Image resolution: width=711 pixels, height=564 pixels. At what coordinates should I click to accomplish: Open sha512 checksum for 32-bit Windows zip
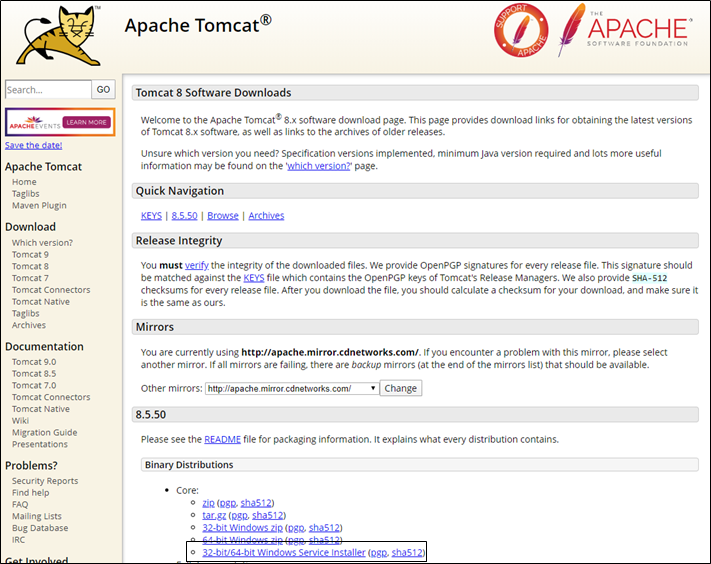click(x=324, y=528)
